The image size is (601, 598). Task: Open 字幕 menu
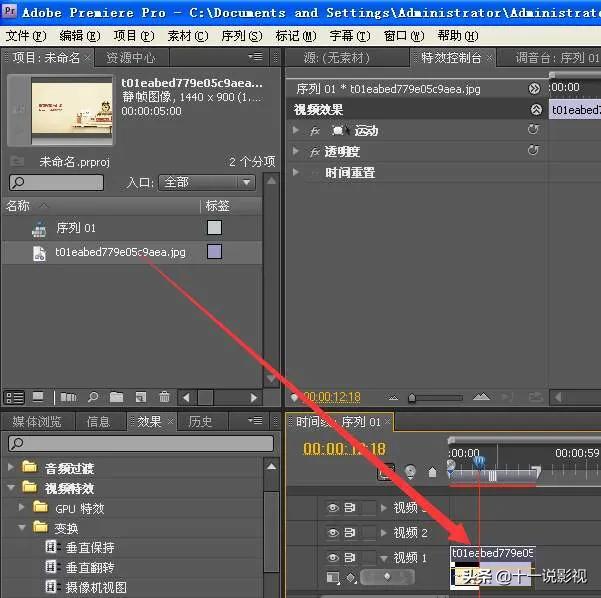tap(350, 36)
